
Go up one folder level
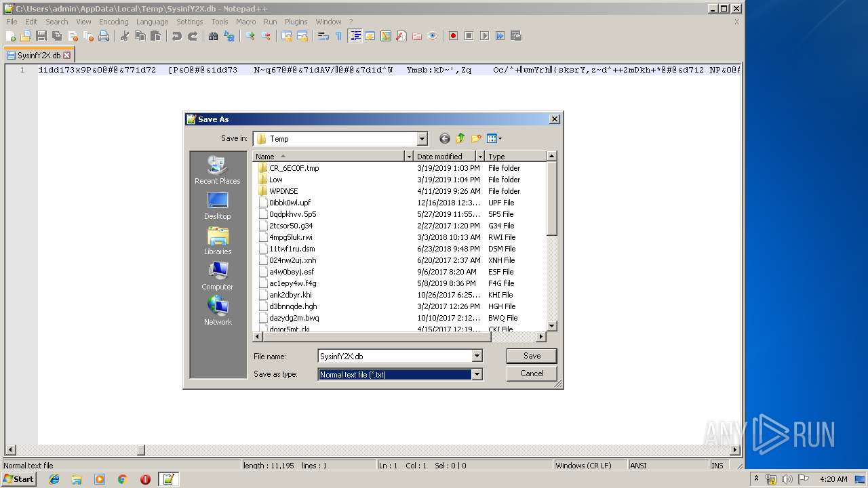coord(460,138)
